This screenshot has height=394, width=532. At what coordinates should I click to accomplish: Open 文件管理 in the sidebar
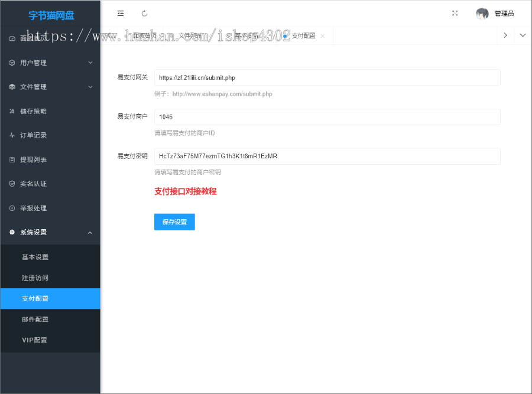(x=50, y=87)
